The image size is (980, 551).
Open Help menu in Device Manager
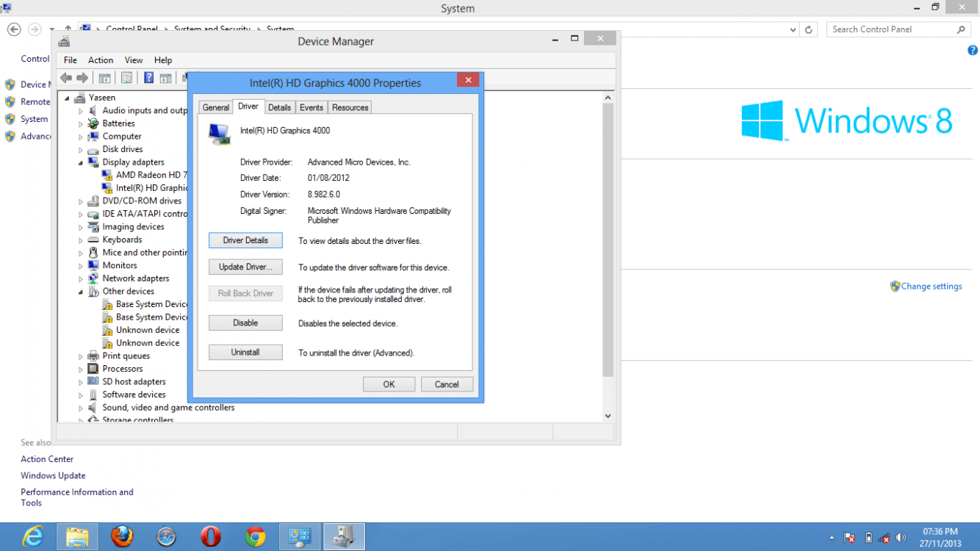pyautogui.click(x=163, y=60)
